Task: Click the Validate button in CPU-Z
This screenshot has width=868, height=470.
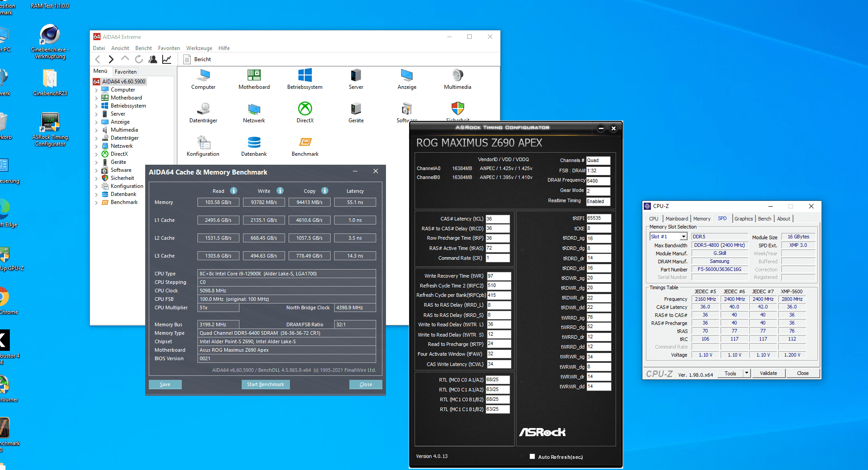Action: tap(768, 373)
